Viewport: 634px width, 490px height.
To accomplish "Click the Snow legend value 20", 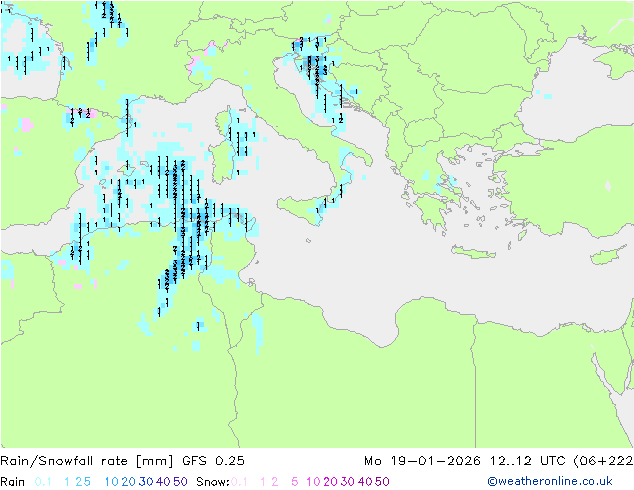I will tap(330, 482).
